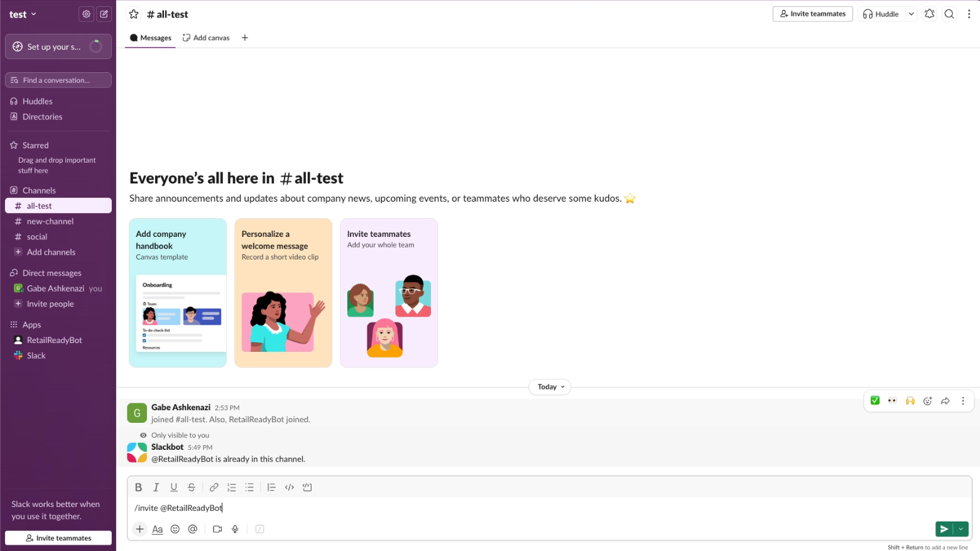Open workspace preferences gear icon
The image size is (980, 551).
86,14
